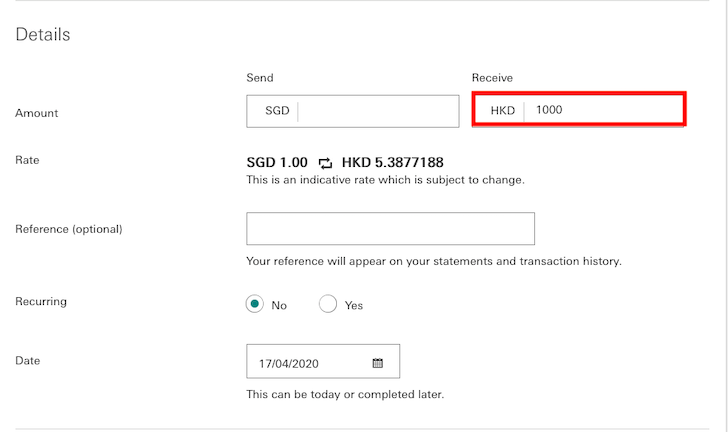Click the Receive label
Image resolution: width=728 pixels, height=432 pixels.
[492, 78]
